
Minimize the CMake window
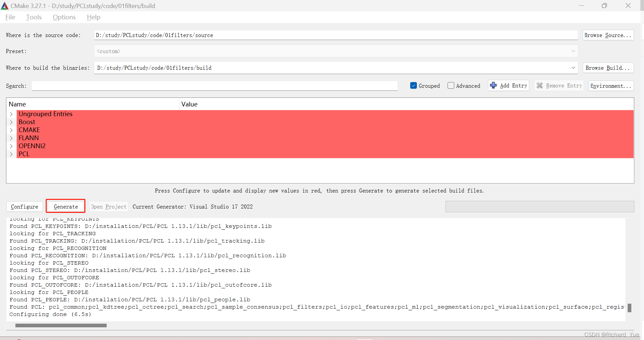[581, 6]
